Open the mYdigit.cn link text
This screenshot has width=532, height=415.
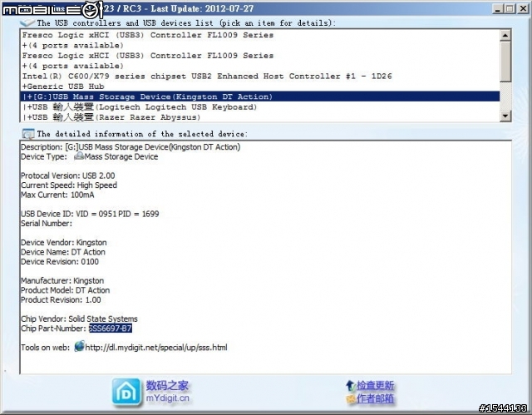168,398
